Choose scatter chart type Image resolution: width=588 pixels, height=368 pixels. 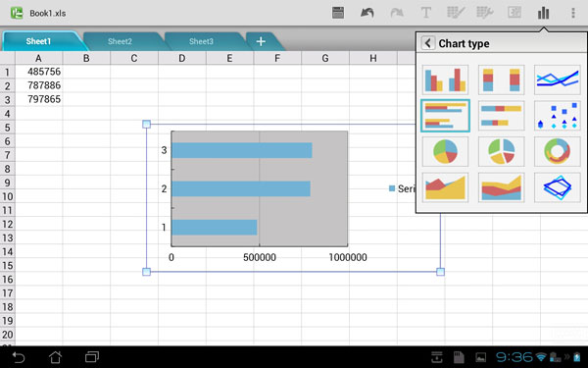point(558,116)
